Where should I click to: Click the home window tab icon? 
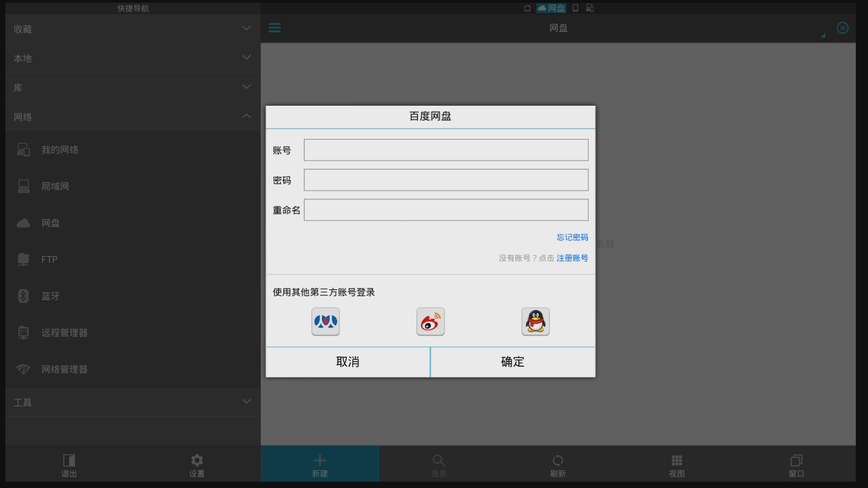click(x=527, y=8)
